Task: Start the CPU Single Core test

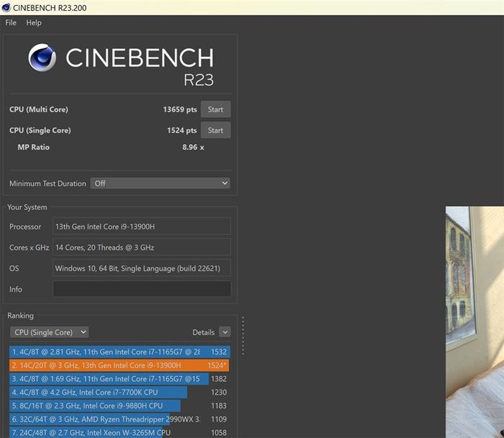Action: point(215,130)
